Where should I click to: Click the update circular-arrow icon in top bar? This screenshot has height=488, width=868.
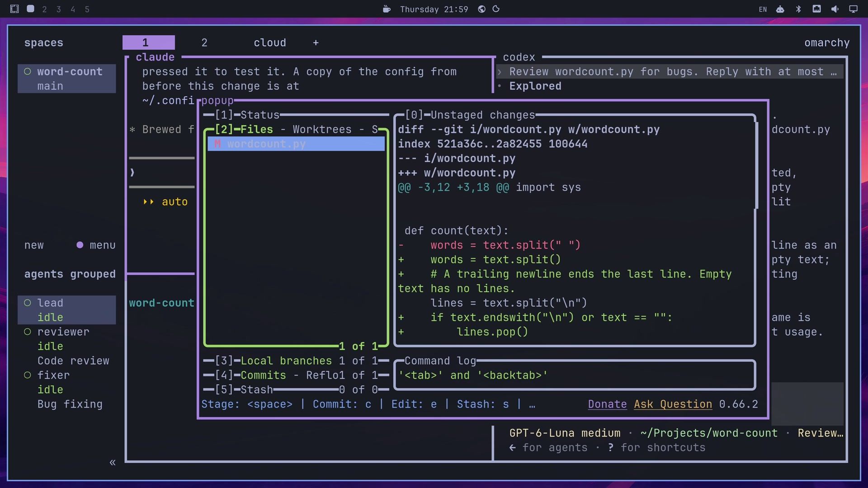click(496, 9)
